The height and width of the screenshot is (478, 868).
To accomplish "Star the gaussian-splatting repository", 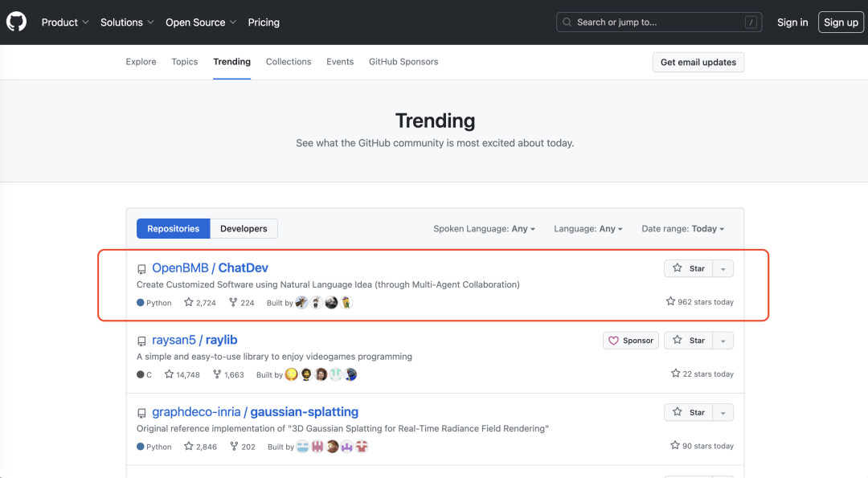I will pos(688,411).
